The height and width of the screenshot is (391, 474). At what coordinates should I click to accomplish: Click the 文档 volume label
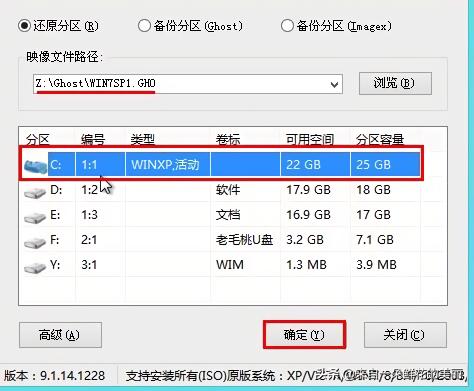pyautogui.click(x=228, y=215)
